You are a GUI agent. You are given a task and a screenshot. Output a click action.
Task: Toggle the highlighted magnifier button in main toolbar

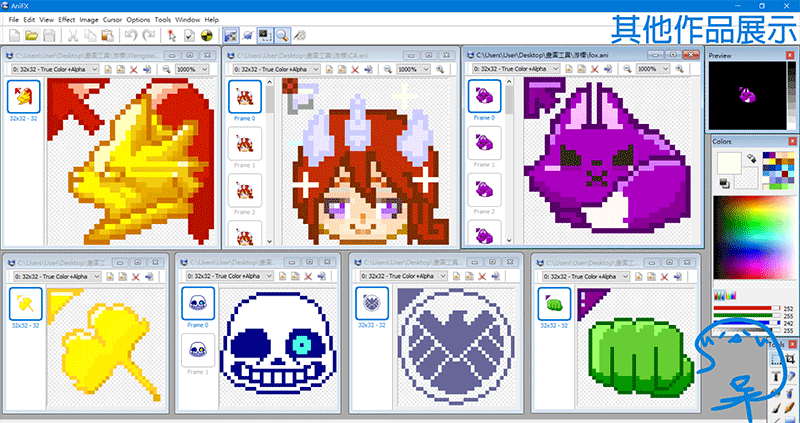(x=282, y=35)
